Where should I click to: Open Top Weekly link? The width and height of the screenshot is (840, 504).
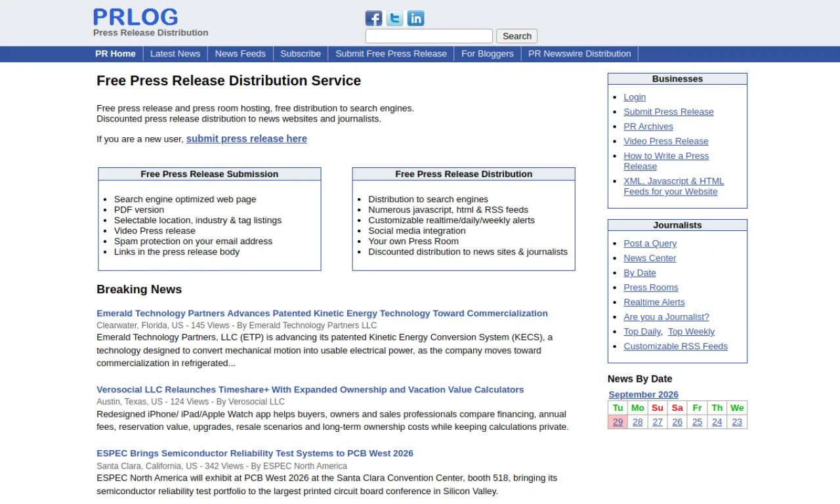692,331
